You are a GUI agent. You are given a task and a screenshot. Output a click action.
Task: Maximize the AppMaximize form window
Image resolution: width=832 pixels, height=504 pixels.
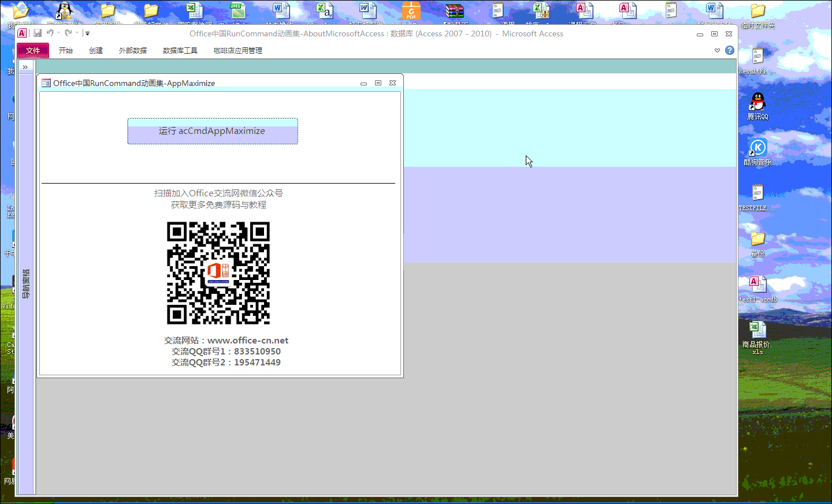pyautogui.click(x=378, y=83)
